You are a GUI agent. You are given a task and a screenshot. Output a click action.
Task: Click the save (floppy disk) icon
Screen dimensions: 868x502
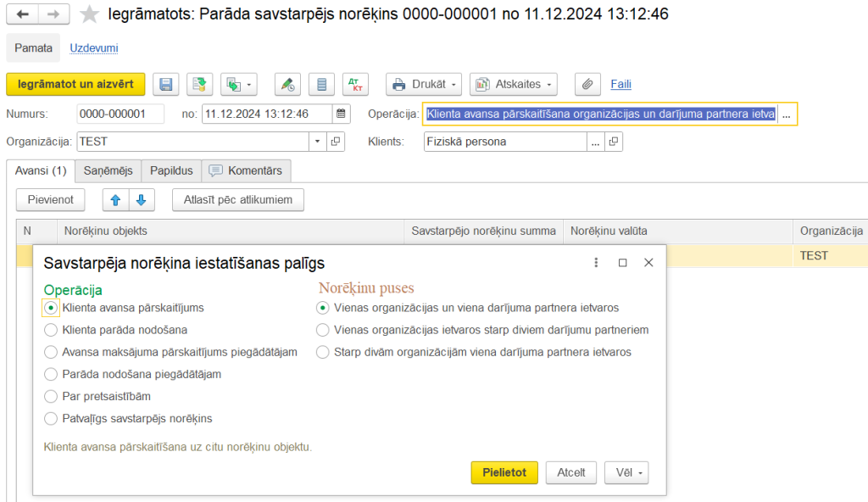[x=166, y=84]
